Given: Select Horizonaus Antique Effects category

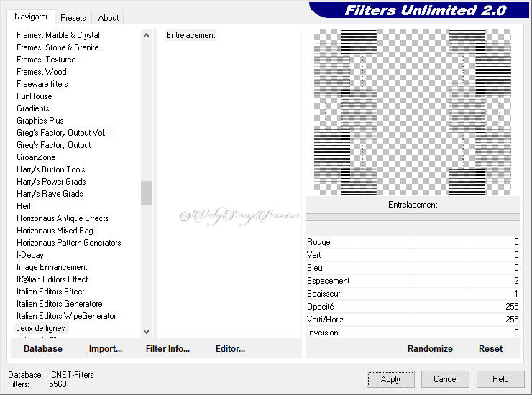Looking at the screenshot, I should pyautogui.click(x=63, y=218).
